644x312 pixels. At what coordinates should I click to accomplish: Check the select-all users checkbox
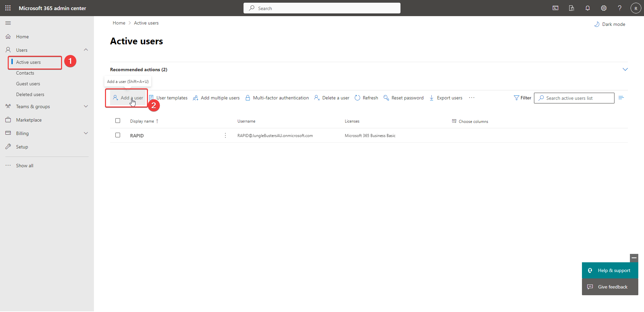click(x=118, y=121)
